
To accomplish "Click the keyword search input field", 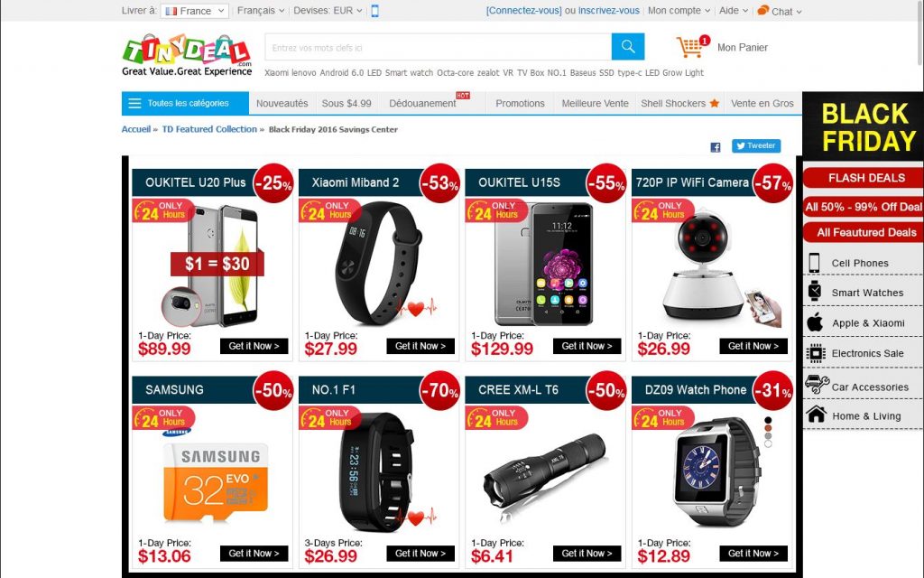I will [x=438, y=47].
